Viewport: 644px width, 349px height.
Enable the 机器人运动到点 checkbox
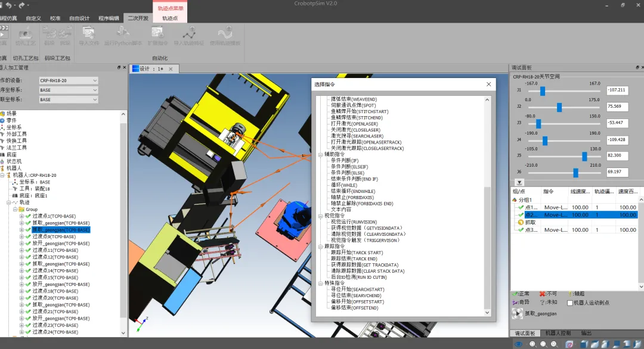tap(569, 303)
